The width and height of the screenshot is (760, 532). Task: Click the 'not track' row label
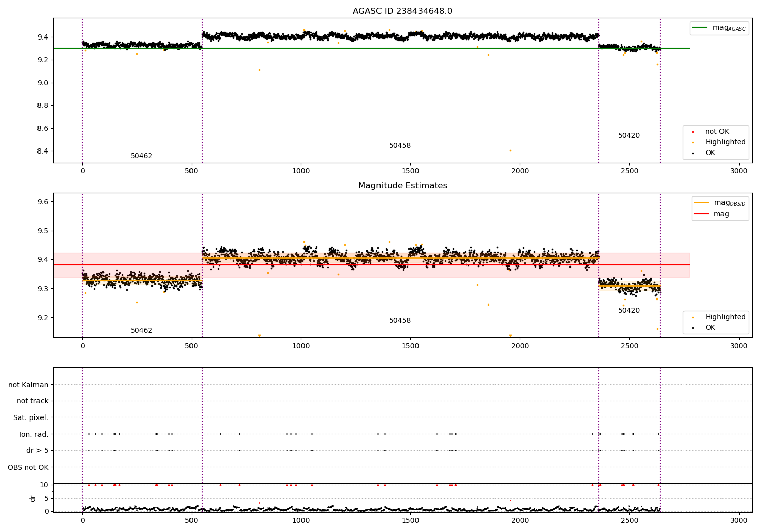tap(32, 401)
